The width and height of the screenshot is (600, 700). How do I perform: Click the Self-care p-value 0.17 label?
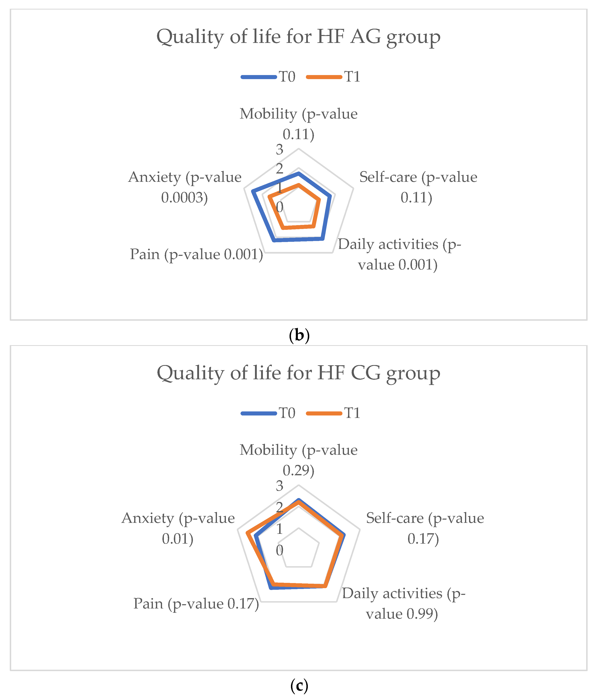425,528
